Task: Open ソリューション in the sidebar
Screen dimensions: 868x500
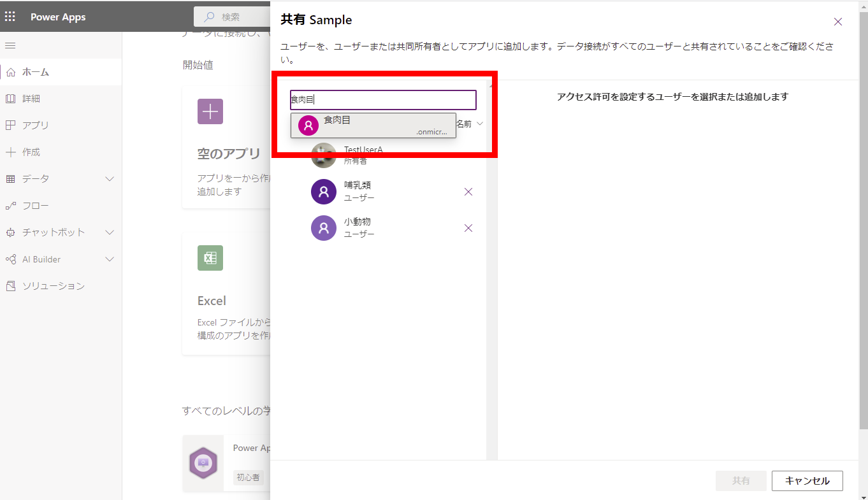Action: pyautogui.click(x=53, y=286)
